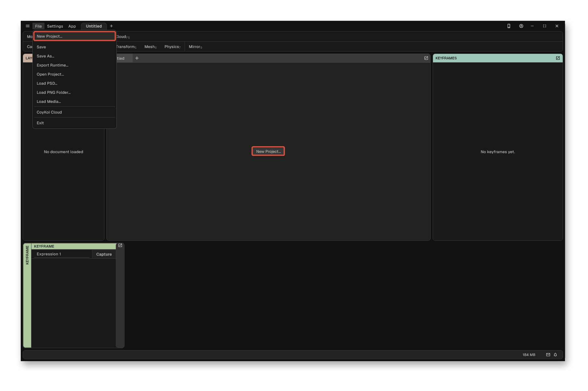Image resolution: width=588 pixels, height=391 pixels.
Task: Switch to the Mirror toolbar tab
Action: [195, 47]
